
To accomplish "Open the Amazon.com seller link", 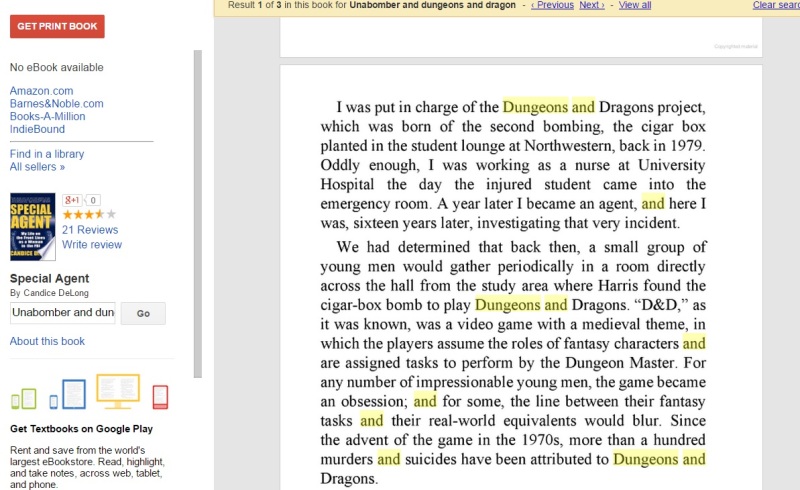I will click(x=41, y=91).
